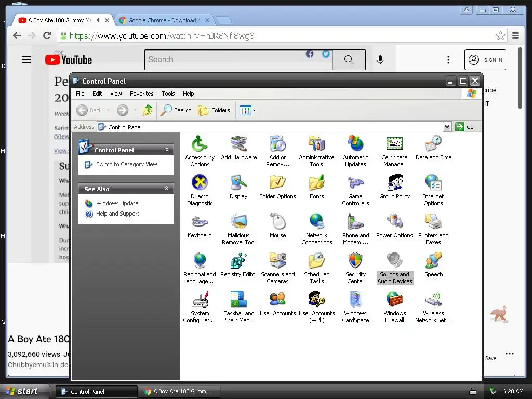The image size is (532, 399).
Task: Open the Favorites menu
Action: (141, 94)
